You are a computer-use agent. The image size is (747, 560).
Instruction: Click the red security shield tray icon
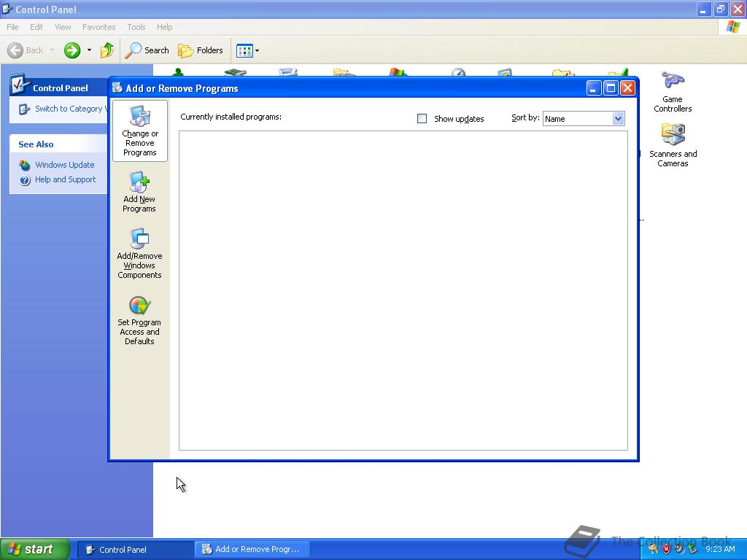667,550
